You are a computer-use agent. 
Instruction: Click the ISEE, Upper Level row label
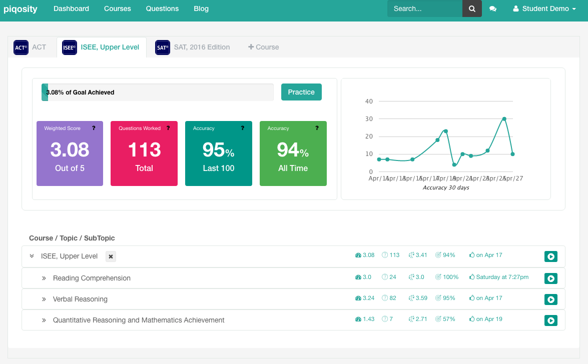tap(69, 256)
